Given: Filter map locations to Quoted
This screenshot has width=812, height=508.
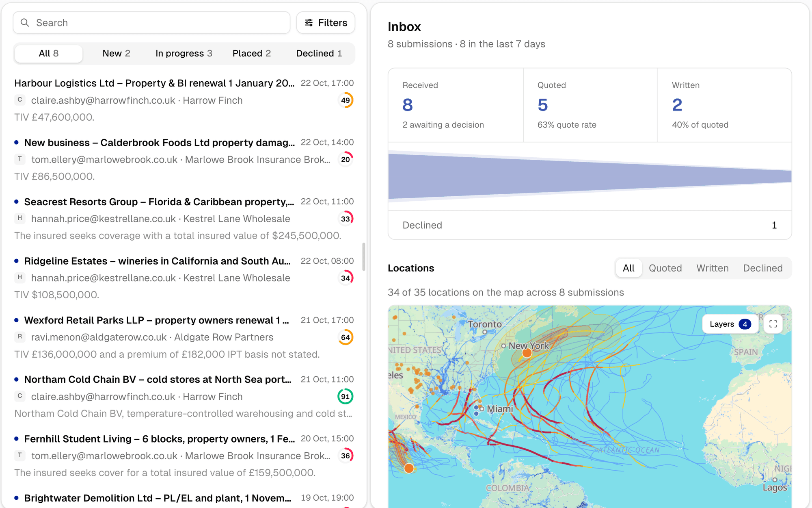Looking at the screenshot, I should click(665, 268).
